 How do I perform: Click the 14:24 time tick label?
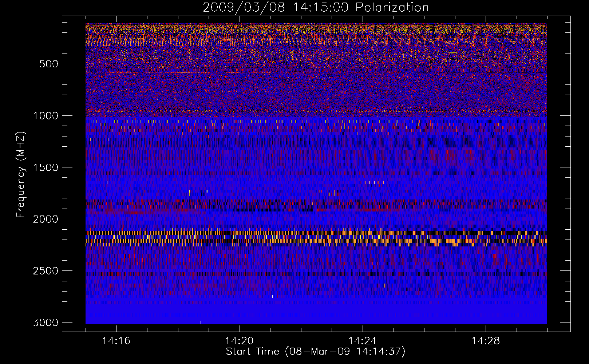[362, 341]
